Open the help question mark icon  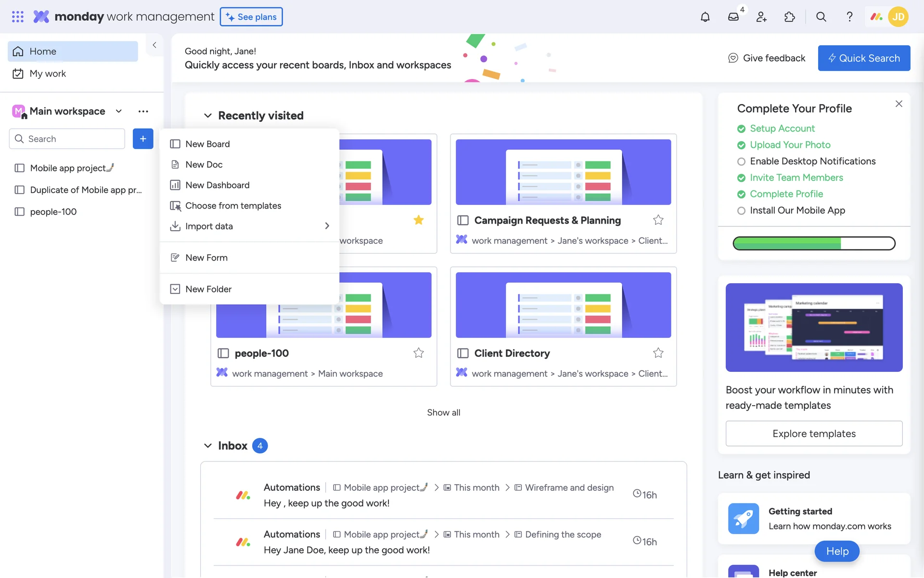(849, 17)
